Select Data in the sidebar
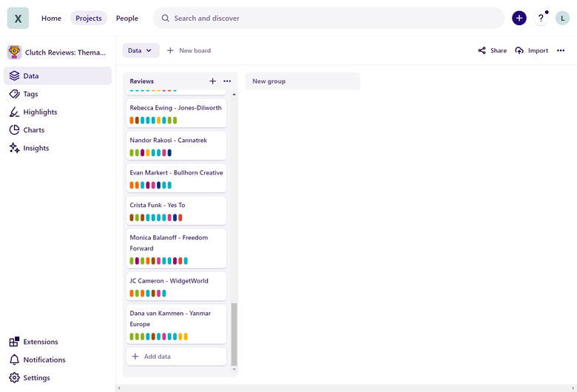This screenshot has width=577, height=392. (58, 76)
